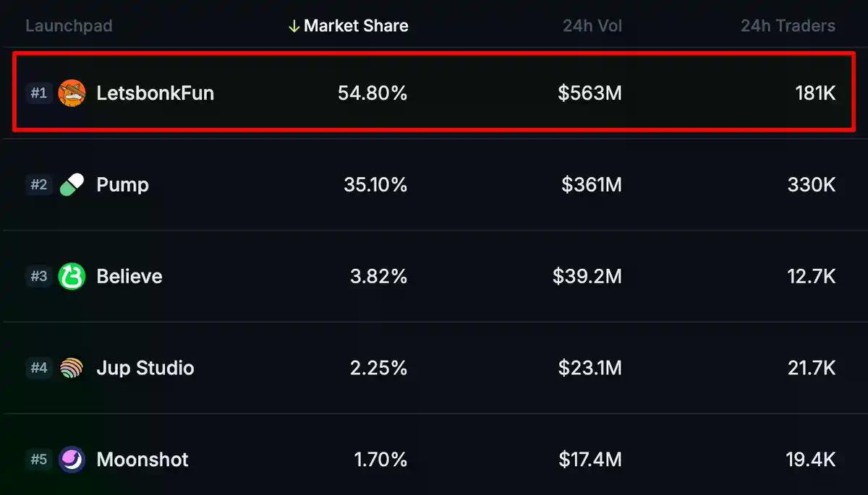Click Believe's 3.82% market share cell
The width and height of the screenshot is (868, 495).
tap(378, 277)
